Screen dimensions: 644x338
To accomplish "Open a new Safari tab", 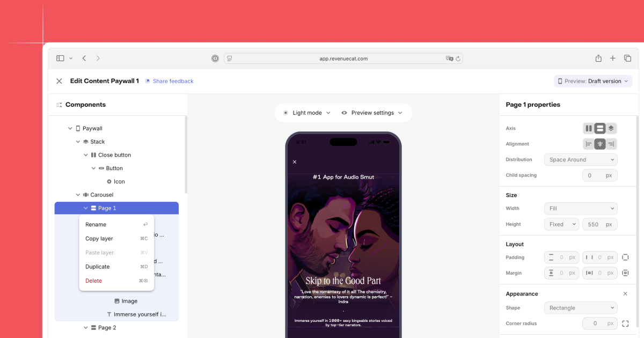I will coord(613,58).
